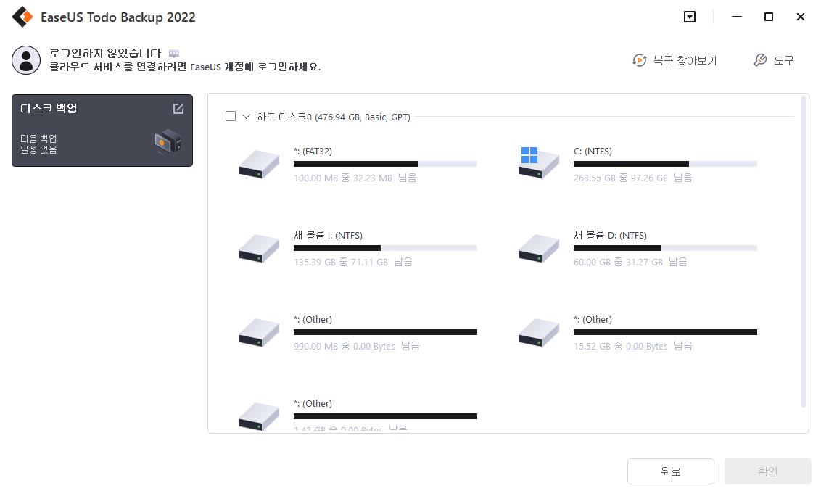Screen dimensions: 821x504
Task: Open the user account avatar
Action: 25,59
